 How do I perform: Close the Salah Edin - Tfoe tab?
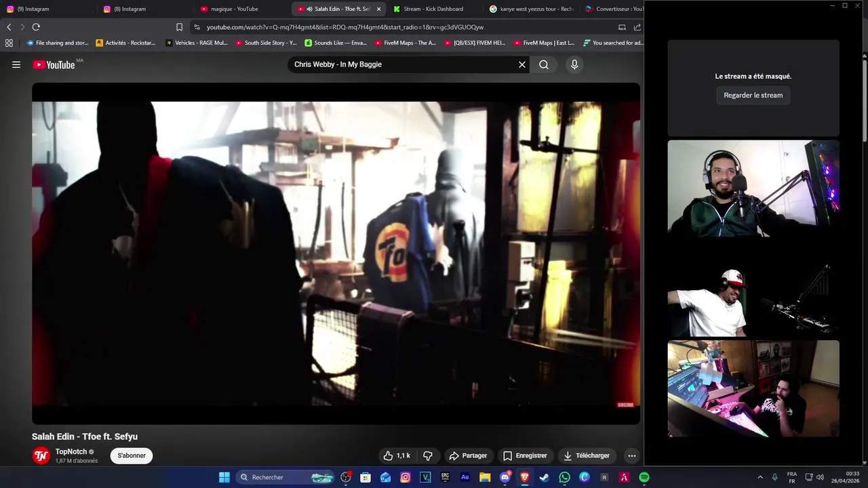tap(378, 9)
